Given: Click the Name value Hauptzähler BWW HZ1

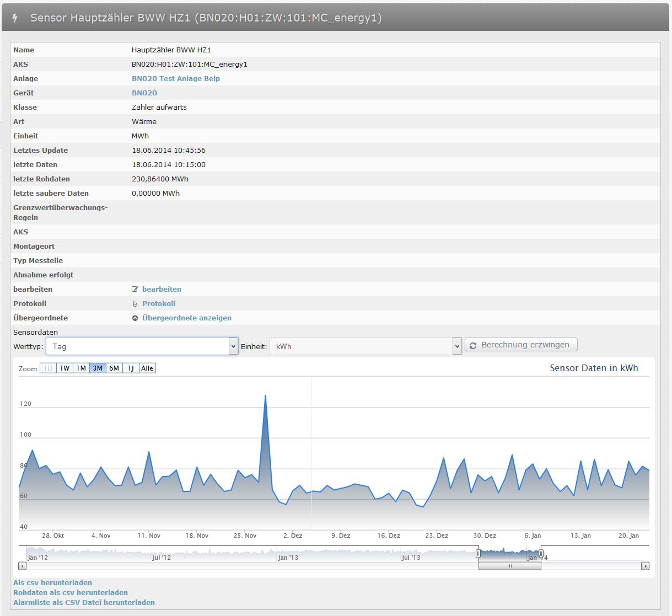Looking at the screenshot, I should 171,50.
